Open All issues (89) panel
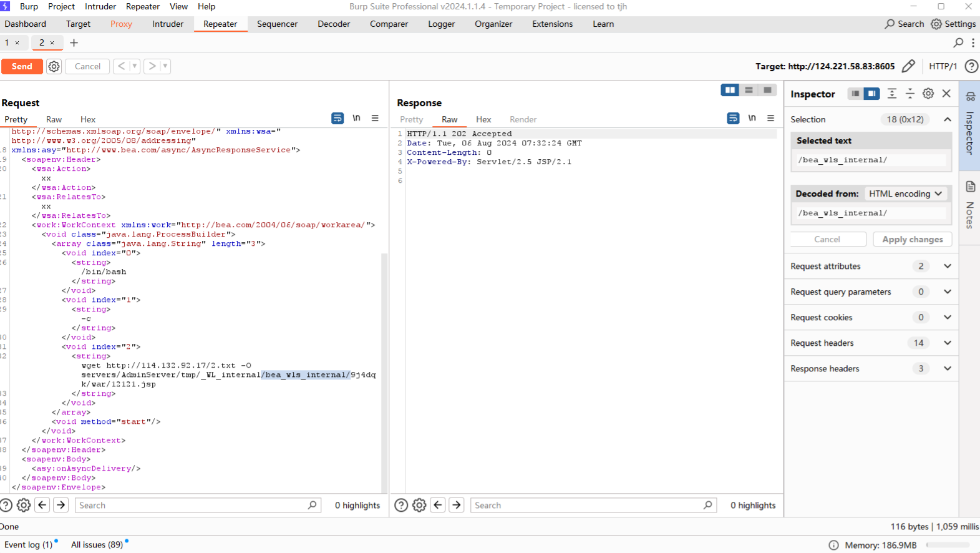980x553 pixels. pos(97,544)
